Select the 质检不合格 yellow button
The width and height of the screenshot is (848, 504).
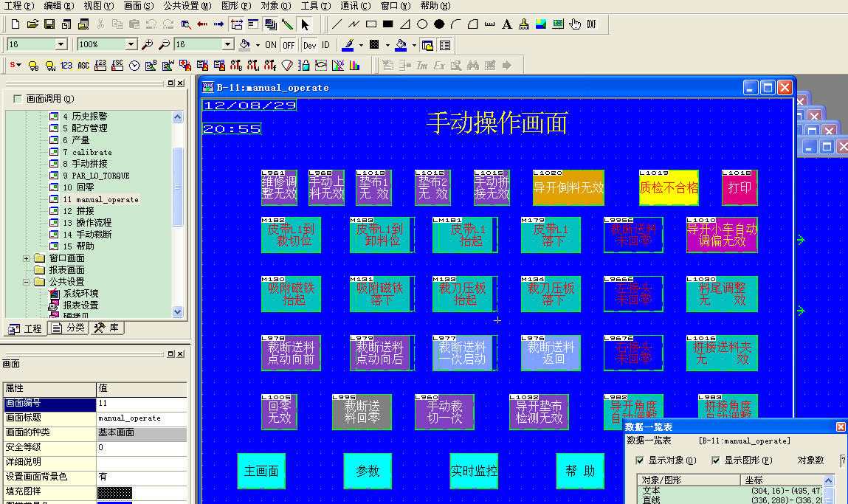(669, 187)
